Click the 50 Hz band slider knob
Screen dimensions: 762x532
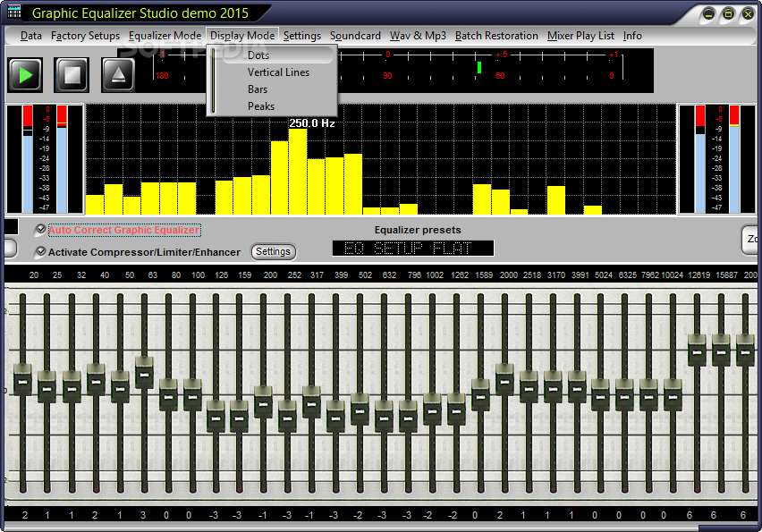[x=120, y=387]
